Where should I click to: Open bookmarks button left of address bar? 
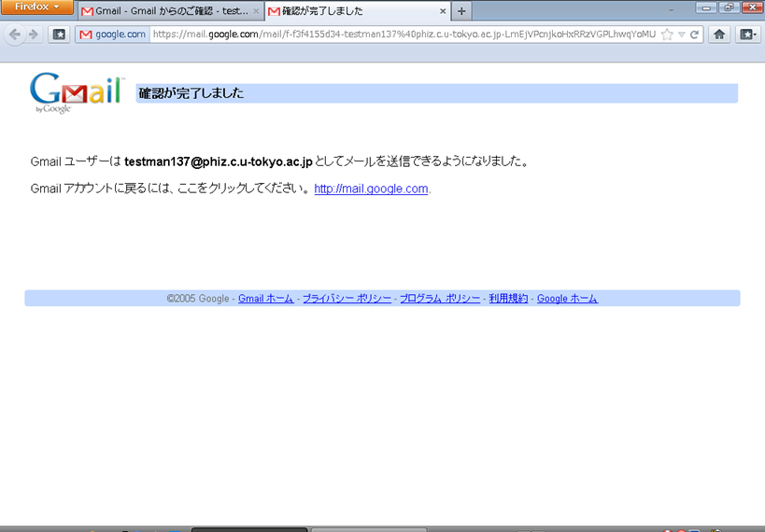(x=59, y=35)
